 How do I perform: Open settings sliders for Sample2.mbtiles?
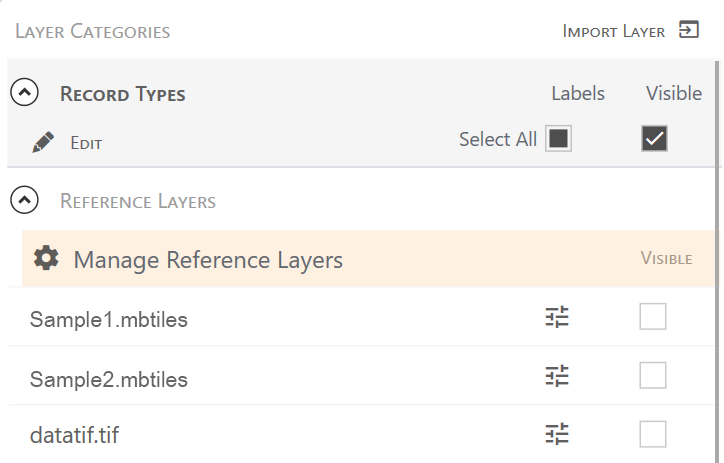coord(557,376)
